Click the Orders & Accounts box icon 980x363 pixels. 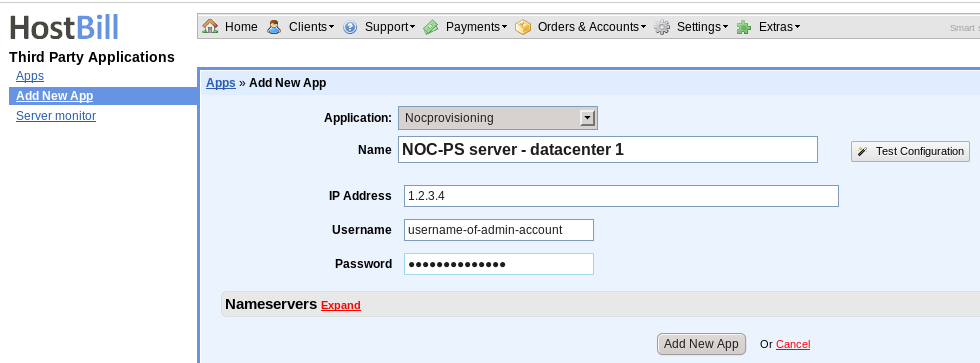tap(522, 27)
